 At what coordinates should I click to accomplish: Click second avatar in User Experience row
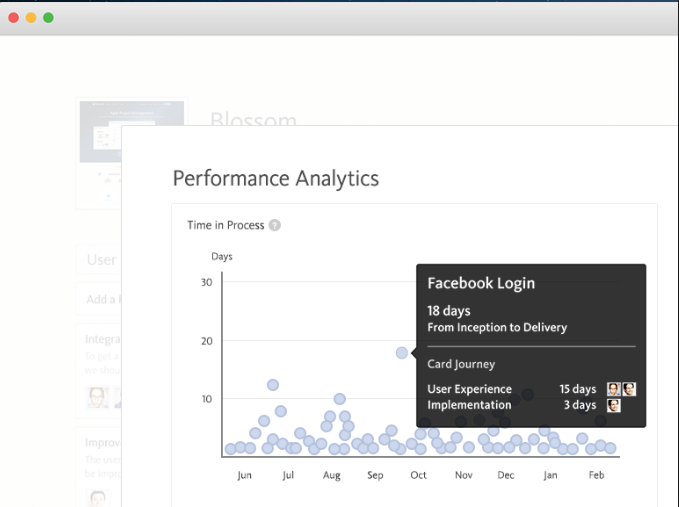(x=629, y=389)
